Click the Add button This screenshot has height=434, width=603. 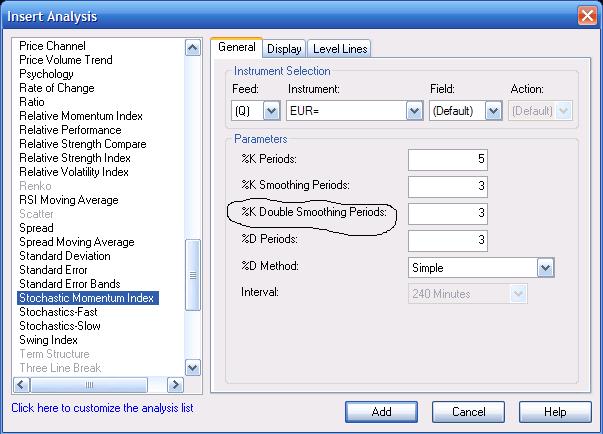click(381, 412)
